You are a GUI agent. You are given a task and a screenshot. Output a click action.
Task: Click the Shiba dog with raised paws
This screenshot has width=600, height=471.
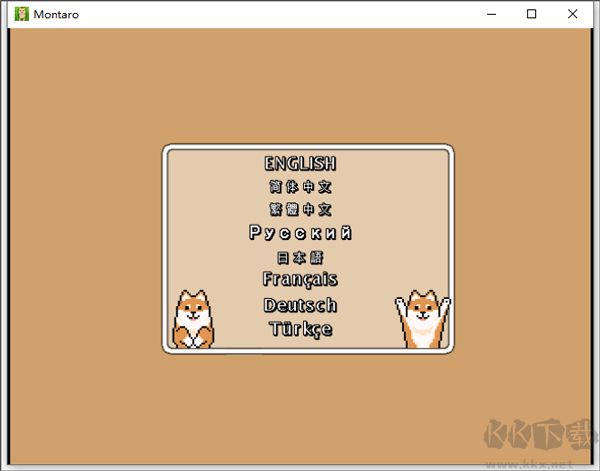(x=423, y=319)
